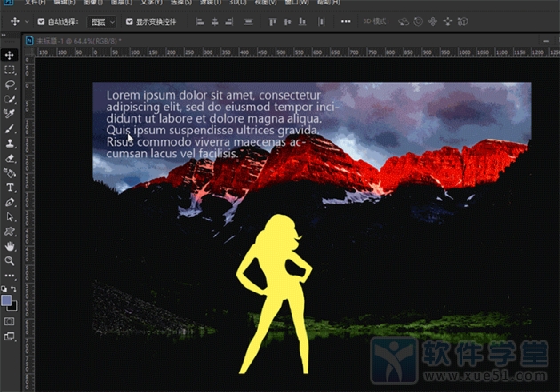Screen dimensions: 560x392
Task: Change the screen mode
Action: pos(9,336)
